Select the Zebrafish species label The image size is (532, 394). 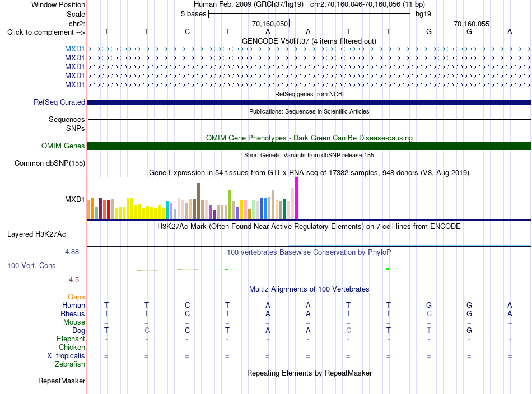pos(70,364)
